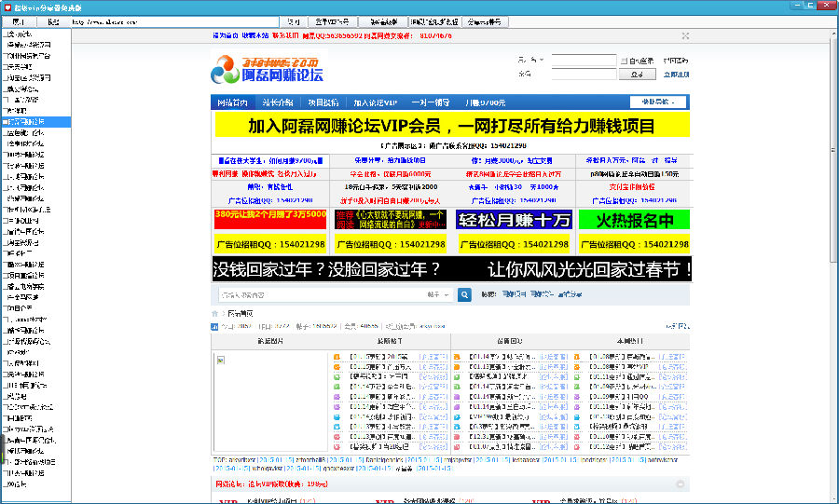Click the 最新回复 column header
839x504 pixels.
tap(509, 341)
